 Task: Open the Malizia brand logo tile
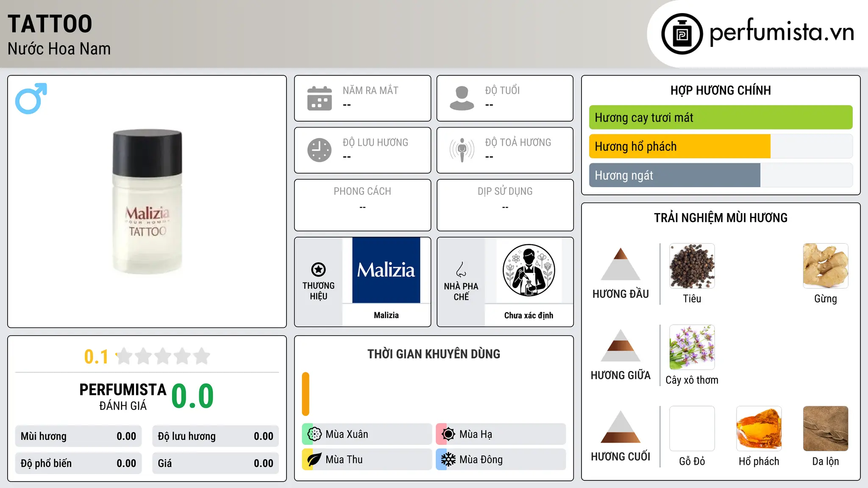(x=386, y=270)
